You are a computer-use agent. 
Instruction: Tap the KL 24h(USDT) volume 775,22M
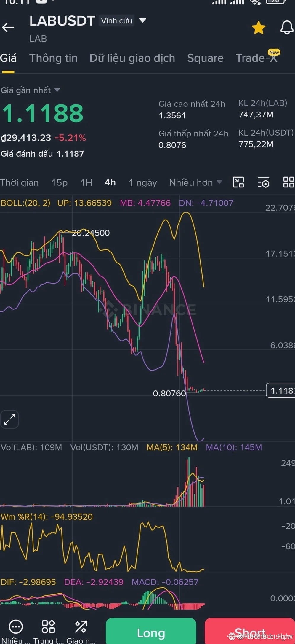256,144
